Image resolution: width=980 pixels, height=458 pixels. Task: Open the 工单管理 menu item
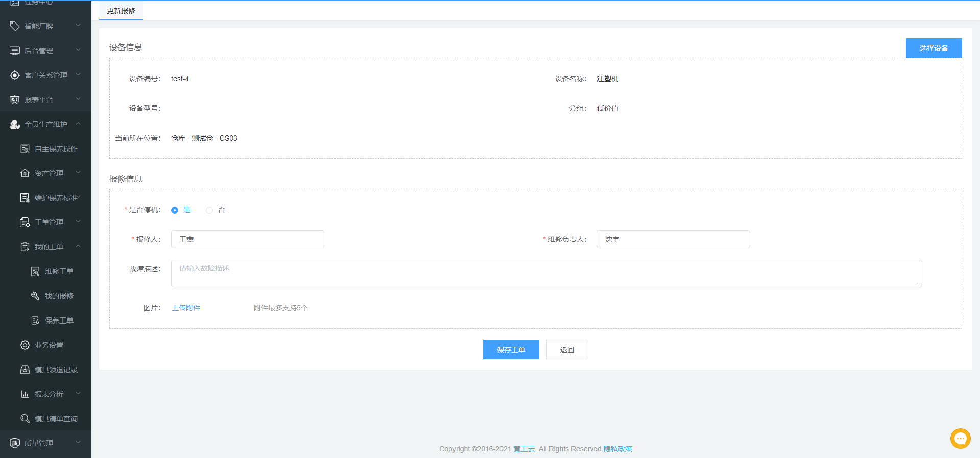49,222
